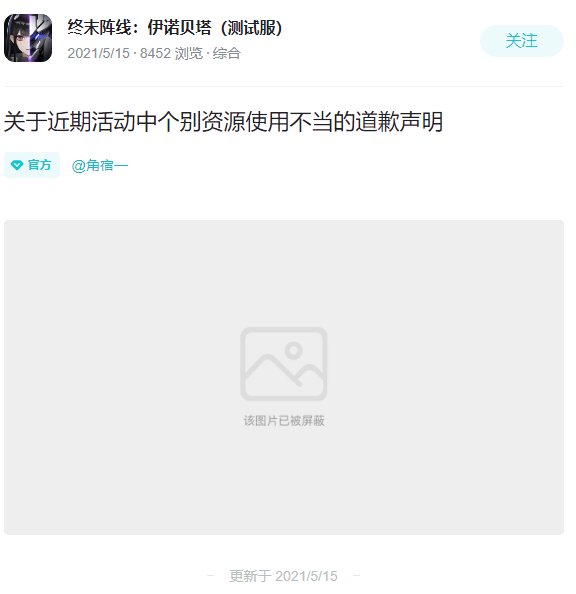Click the 关注 follow button

pyautogui.click(x=521, y=41)
